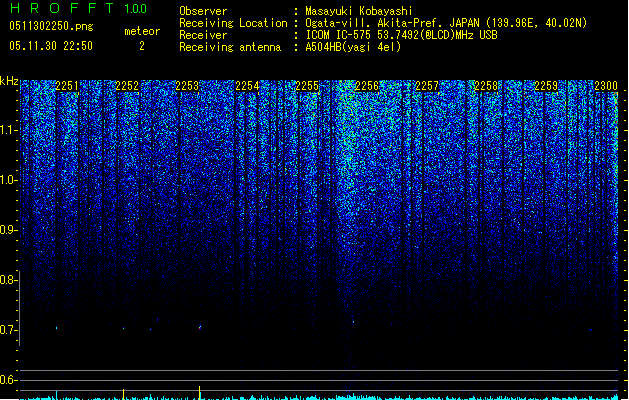This screenshot has height=400, width=629.
Task: Click the 2256 time marker
Action: pos(367,86)
